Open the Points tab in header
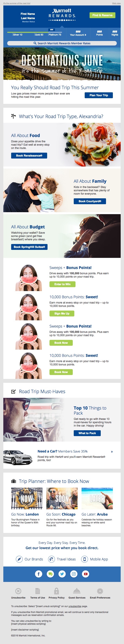124x644 pixels. pos(99,33)
